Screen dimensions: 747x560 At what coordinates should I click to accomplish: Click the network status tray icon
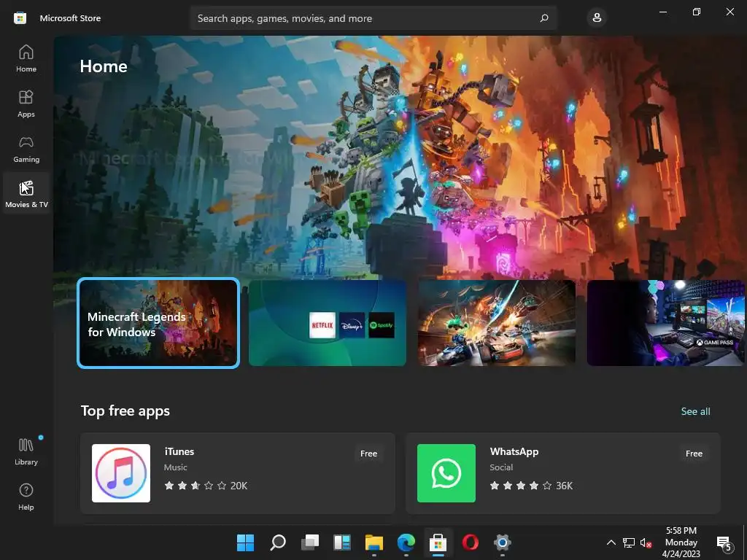pyautogui.click(x=628, y=542)
